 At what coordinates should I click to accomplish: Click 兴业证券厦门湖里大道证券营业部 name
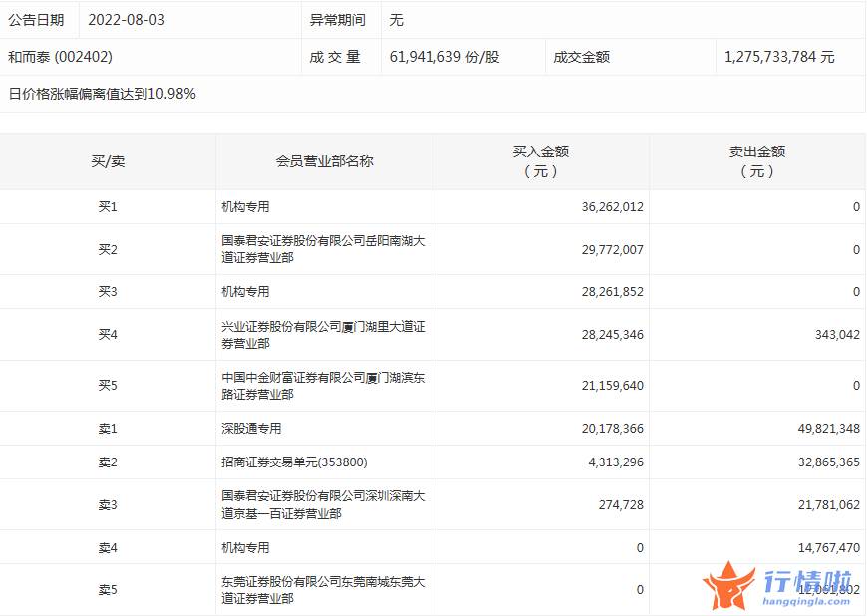point(323,335)
